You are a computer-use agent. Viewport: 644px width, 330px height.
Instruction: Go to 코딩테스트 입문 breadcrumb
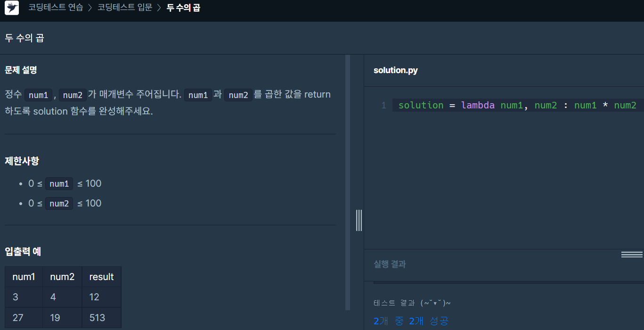coord(125,8)
